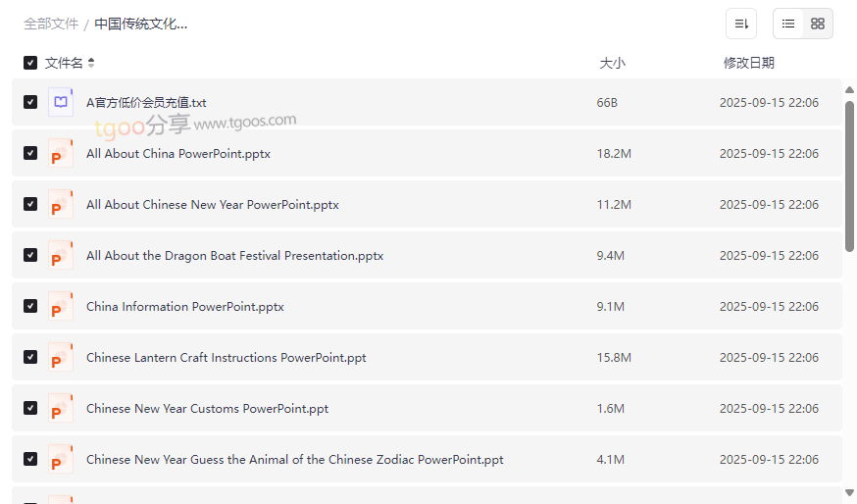Image resolution: width=857 pixels, height=504 pixels.
Task: Toggle the select-all checkbox beside 文件名
Action: pyautogui.click(x=30, y=63)
